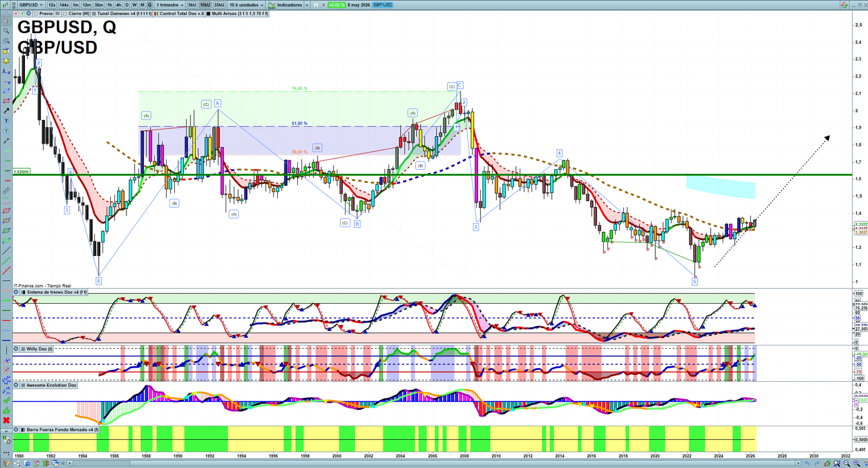Toggle the info button beside percentage change

tap(316, 5)
